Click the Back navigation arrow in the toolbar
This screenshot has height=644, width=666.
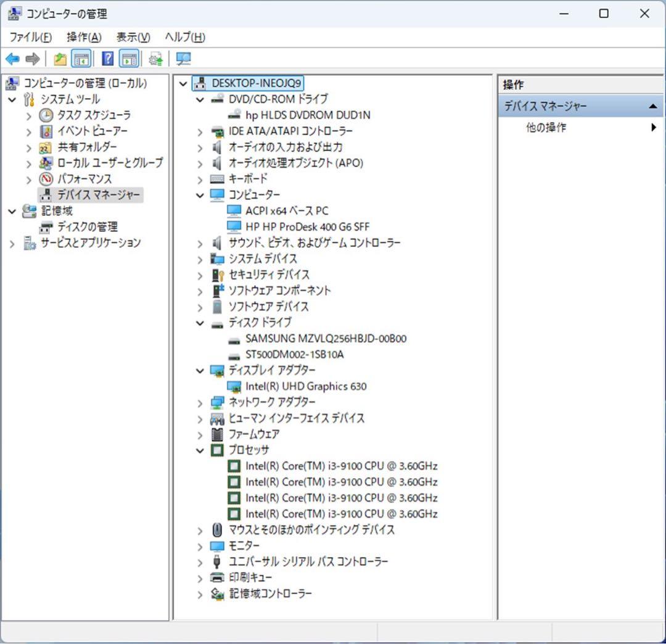[x=12, y=58]
